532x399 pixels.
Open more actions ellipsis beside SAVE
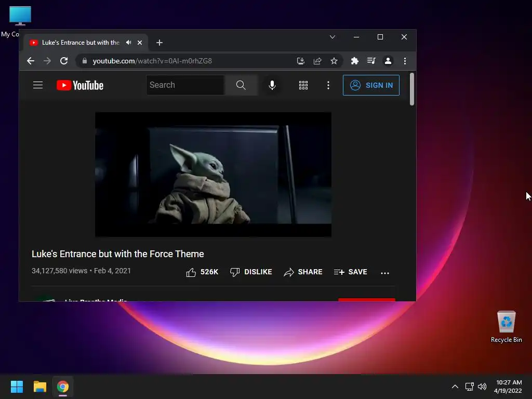click(385, 273)
